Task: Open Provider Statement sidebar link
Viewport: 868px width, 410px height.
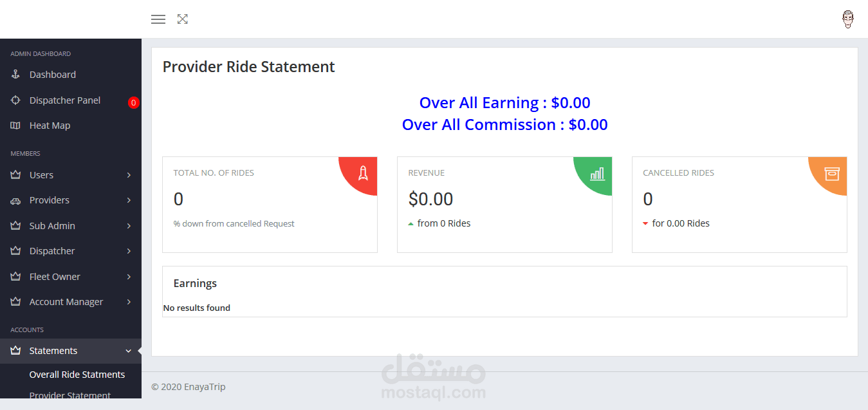Action: click(x=70, y=395)
